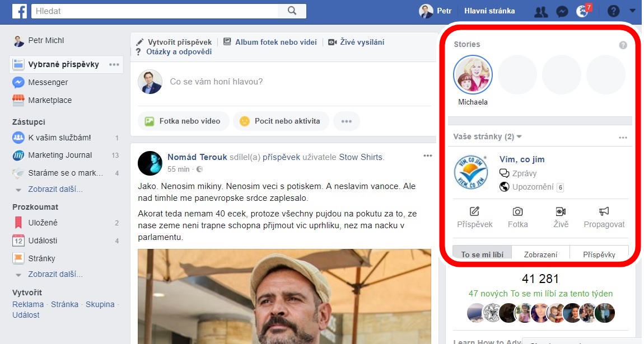Open the notifications globe icon
644x344 pixels.
[582, 12]
